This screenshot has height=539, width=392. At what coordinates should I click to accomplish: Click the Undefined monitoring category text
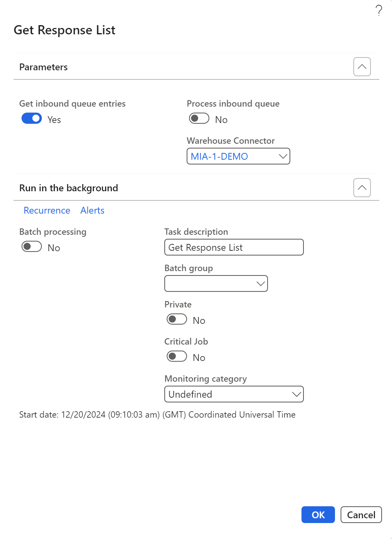point(190,394)
